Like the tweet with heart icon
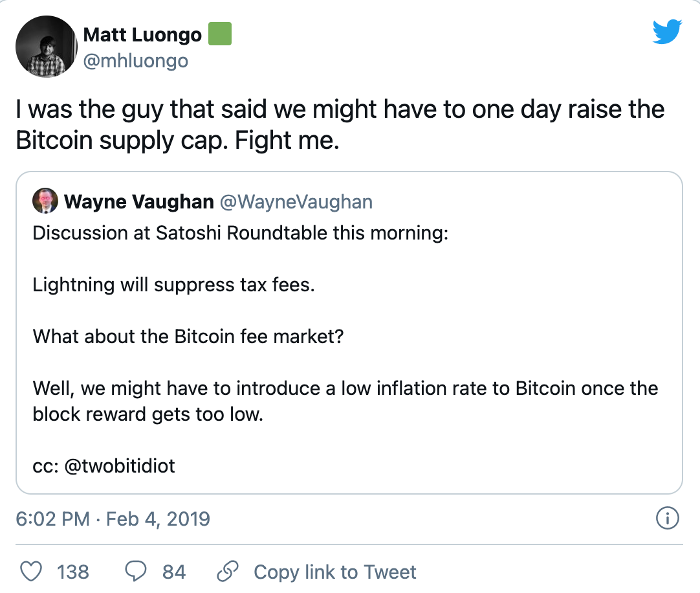 (32, 572)
